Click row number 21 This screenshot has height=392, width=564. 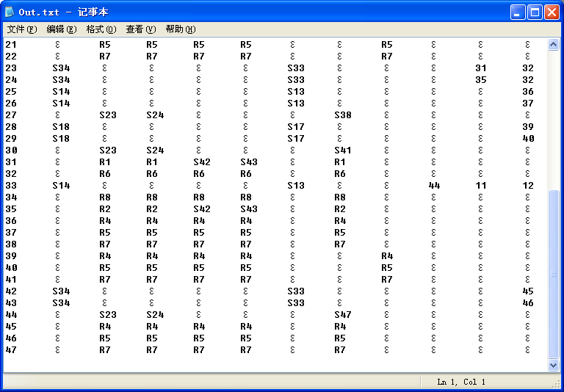coord(11,45)
